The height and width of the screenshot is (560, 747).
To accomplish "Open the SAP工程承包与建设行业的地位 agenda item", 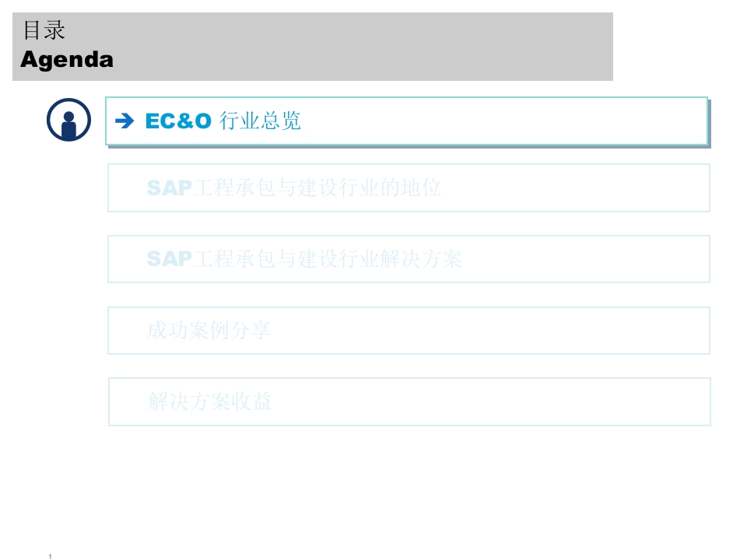I will [x=409, y=187].
